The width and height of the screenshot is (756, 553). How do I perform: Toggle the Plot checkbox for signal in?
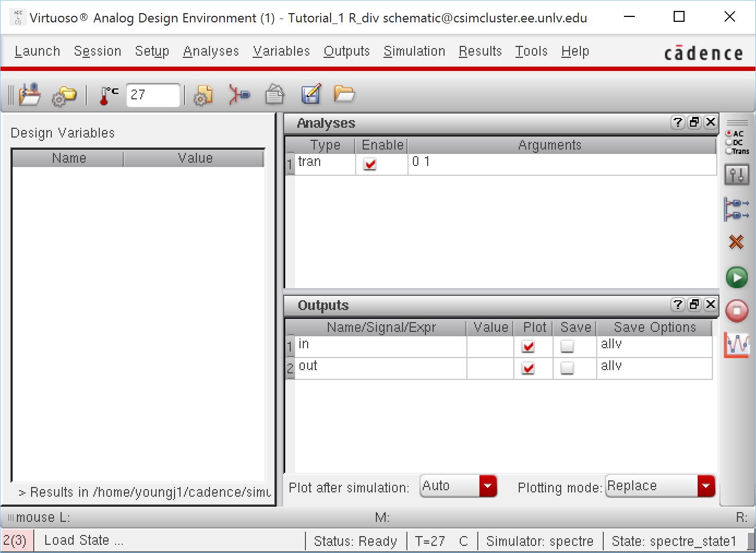tap(527, 346)
